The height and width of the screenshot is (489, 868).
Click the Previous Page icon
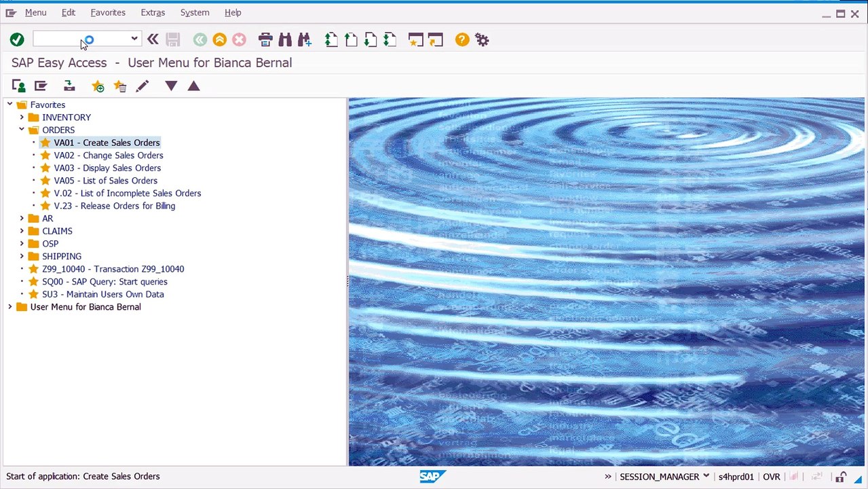coord(351,40)
